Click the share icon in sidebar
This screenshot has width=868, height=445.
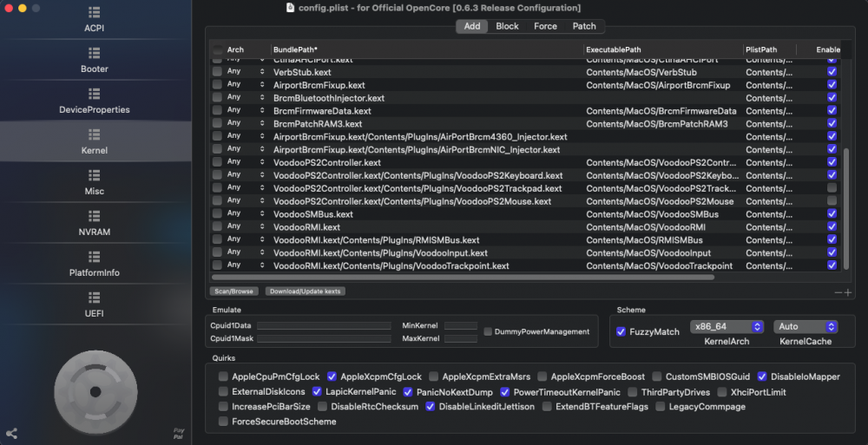11,434
